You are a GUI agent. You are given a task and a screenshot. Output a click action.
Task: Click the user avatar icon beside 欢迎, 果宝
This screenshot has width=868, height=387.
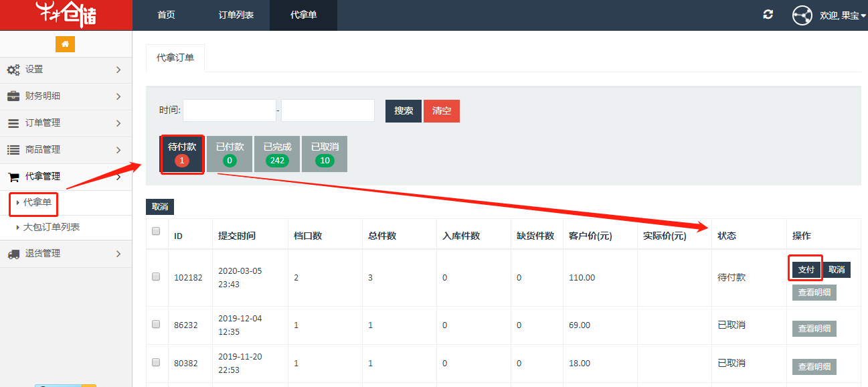click(x=802, y=15)
